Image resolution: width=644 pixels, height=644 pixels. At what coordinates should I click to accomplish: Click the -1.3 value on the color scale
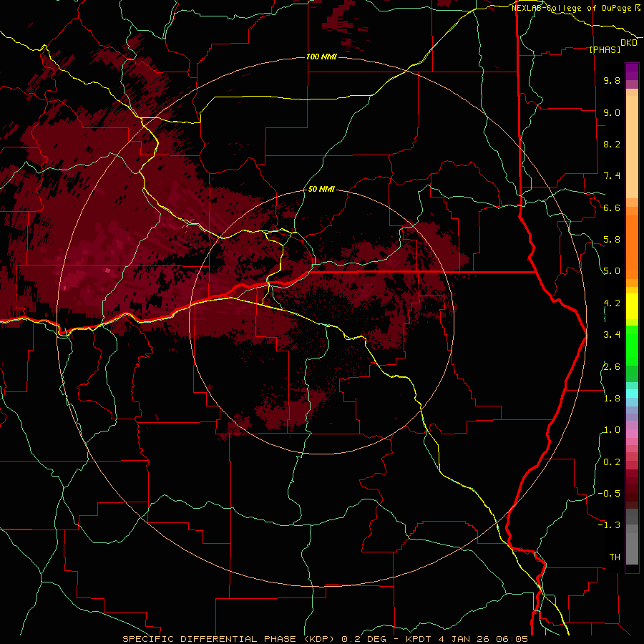609,525
